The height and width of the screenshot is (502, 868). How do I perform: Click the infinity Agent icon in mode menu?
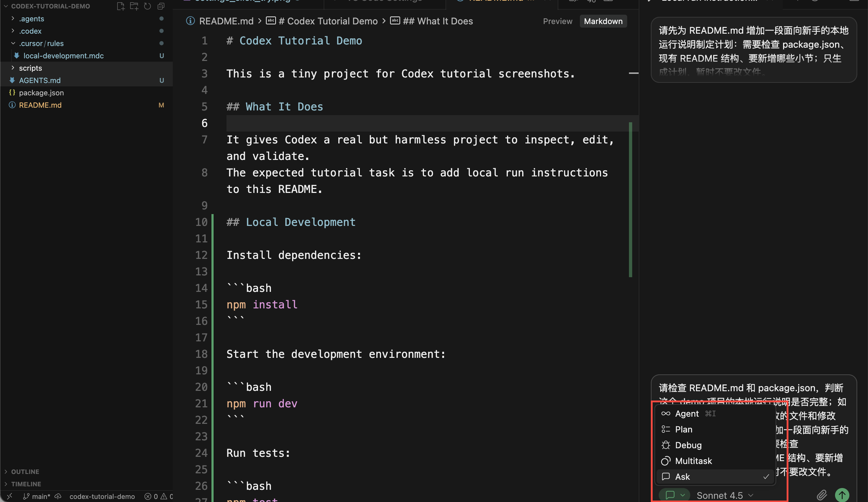666,413
